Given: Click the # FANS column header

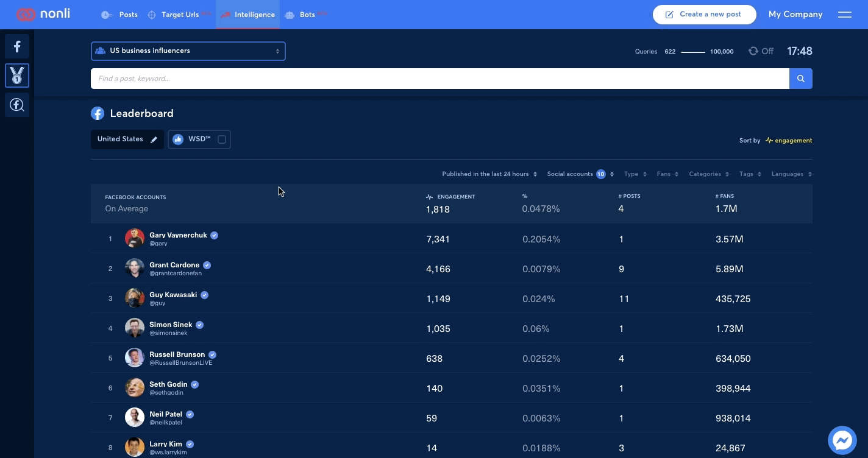Looking at the screenshot, I should pyautogui.click(x=725, y=197).
